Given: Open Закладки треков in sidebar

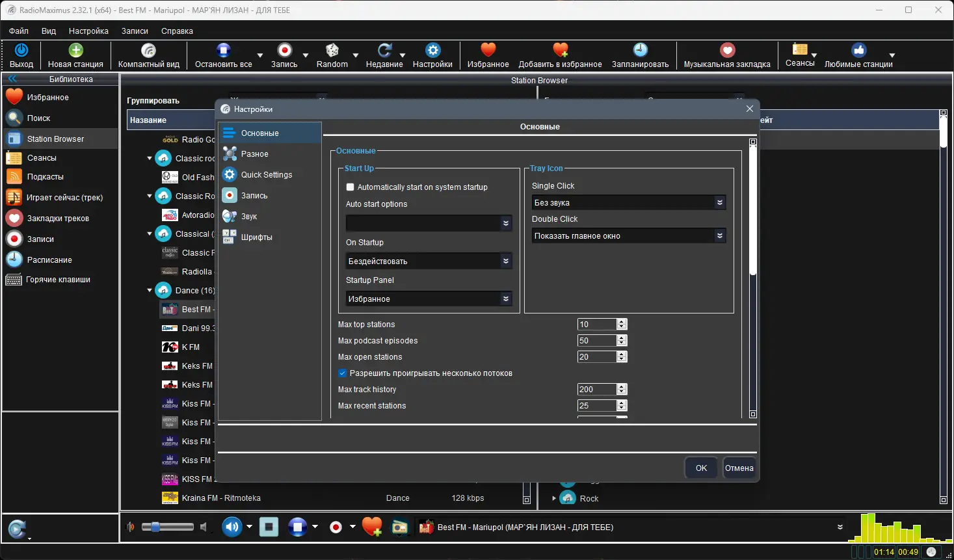Looking at the screenshot, I should [x=60, y=219].
